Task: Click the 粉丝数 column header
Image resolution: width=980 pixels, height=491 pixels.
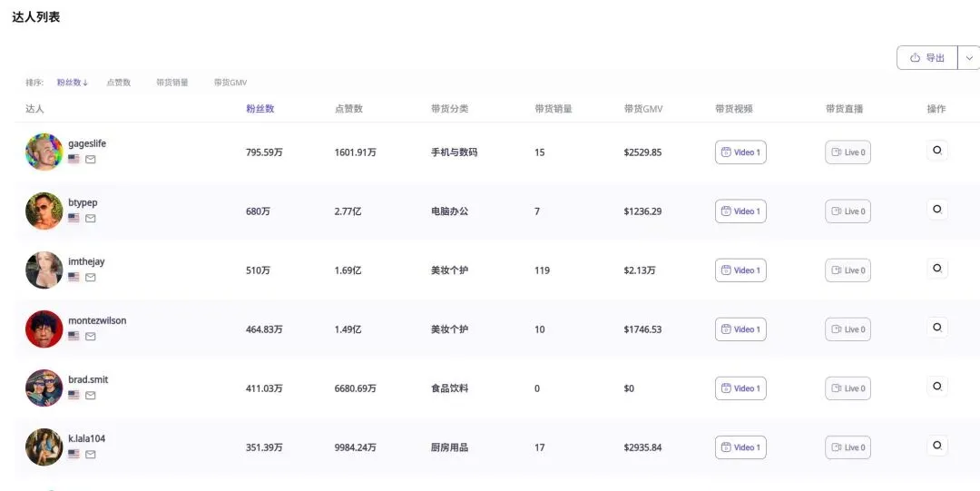Action: coord(260,109)
